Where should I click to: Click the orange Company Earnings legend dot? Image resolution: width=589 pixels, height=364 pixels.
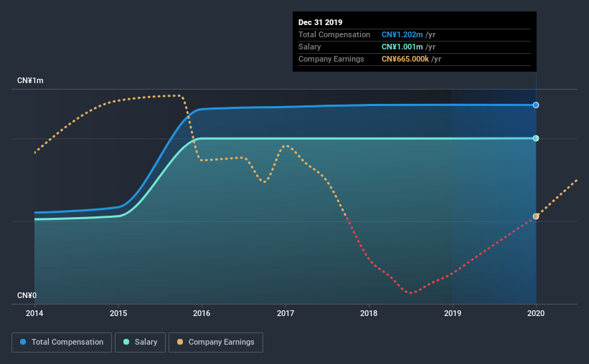click(x=180, y=342)
